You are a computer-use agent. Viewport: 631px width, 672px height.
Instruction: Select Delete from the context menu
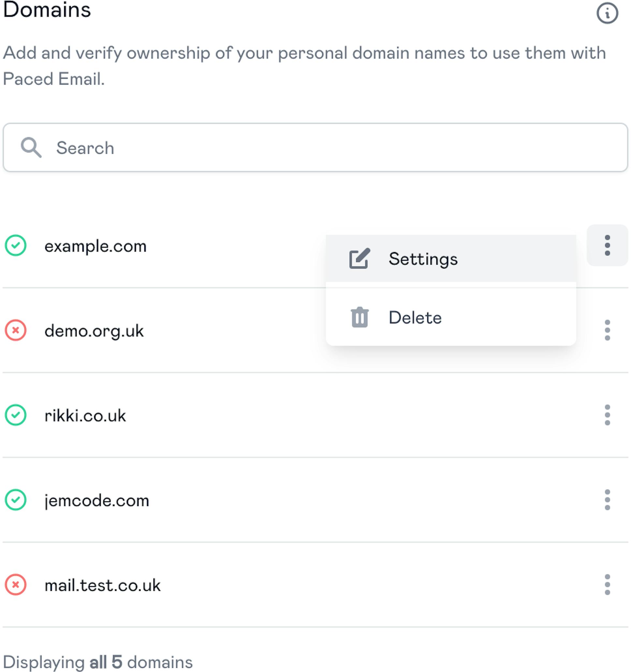point(415,317)
